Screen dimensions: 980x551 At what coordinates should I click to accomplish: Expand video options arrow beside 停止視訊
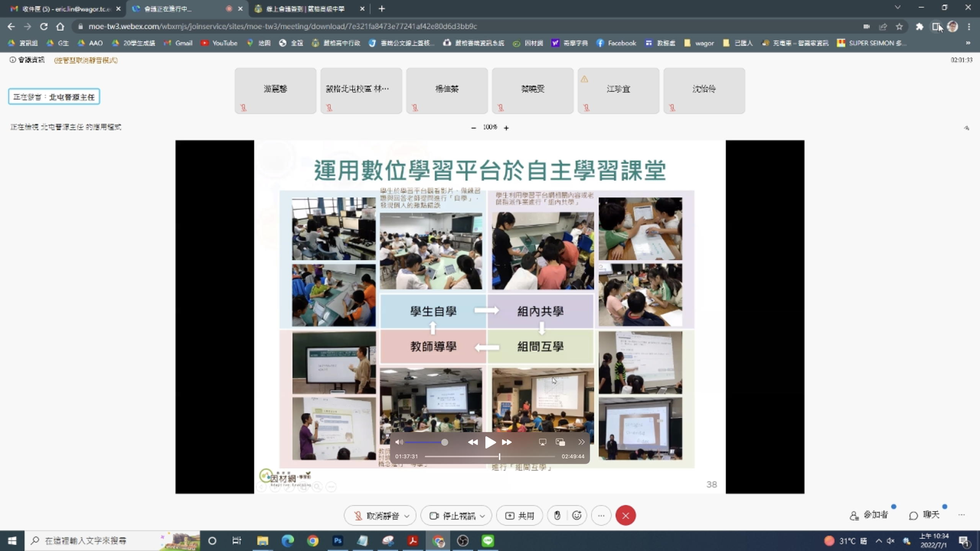pos(482,516)
